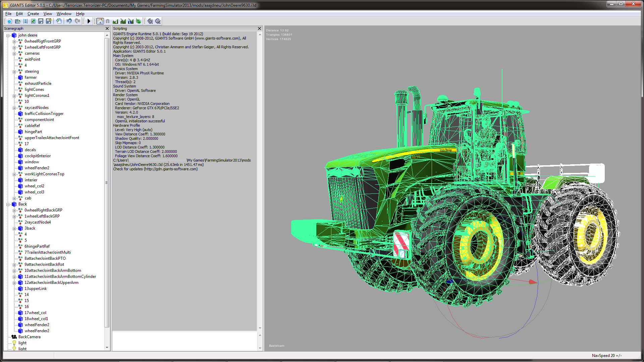Viewport: 644px width, 362px height.
Task: Click the import document with plus icon
Action: (59, 21)
